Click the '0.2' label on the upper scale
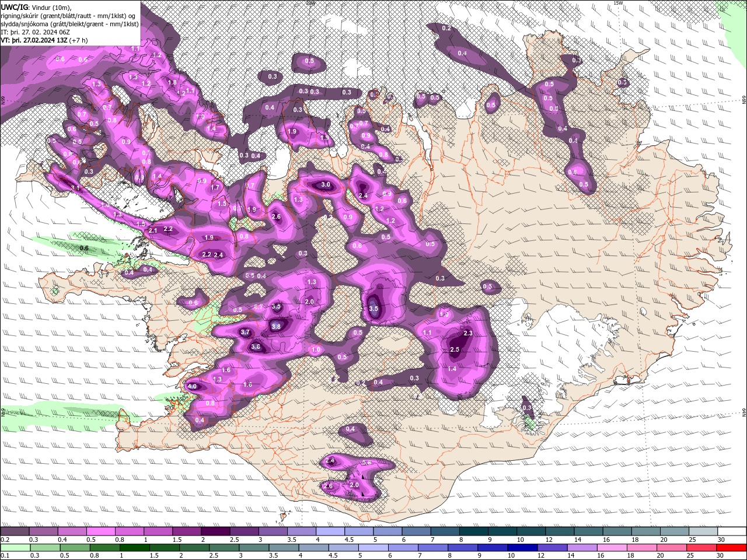Viewport: 747px width, 560px height. tap(5, 540)
